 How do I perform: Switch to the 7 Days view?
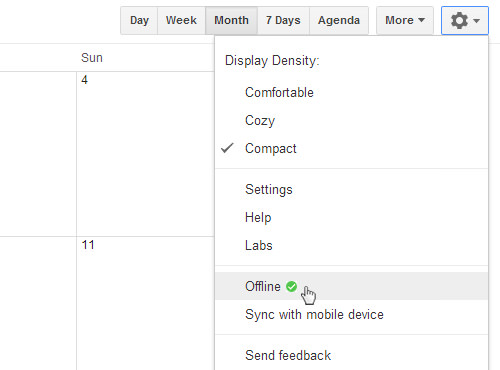tap(283, 20)
